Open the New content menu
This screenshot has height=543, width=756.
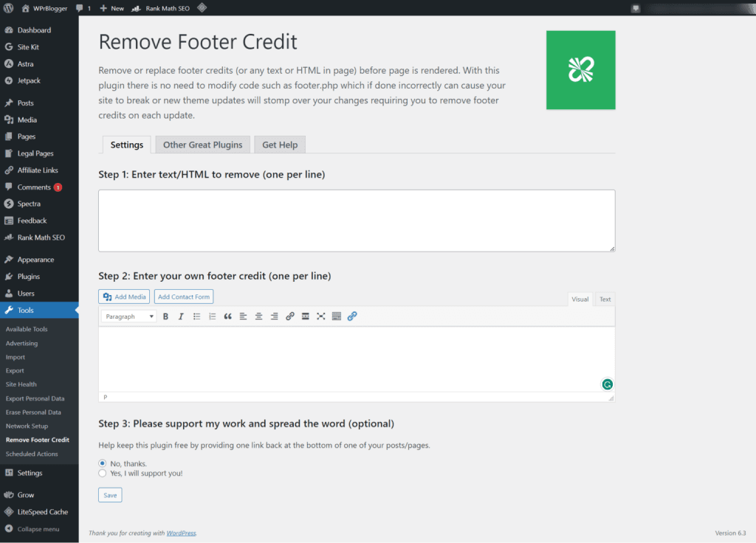(112, 8)
